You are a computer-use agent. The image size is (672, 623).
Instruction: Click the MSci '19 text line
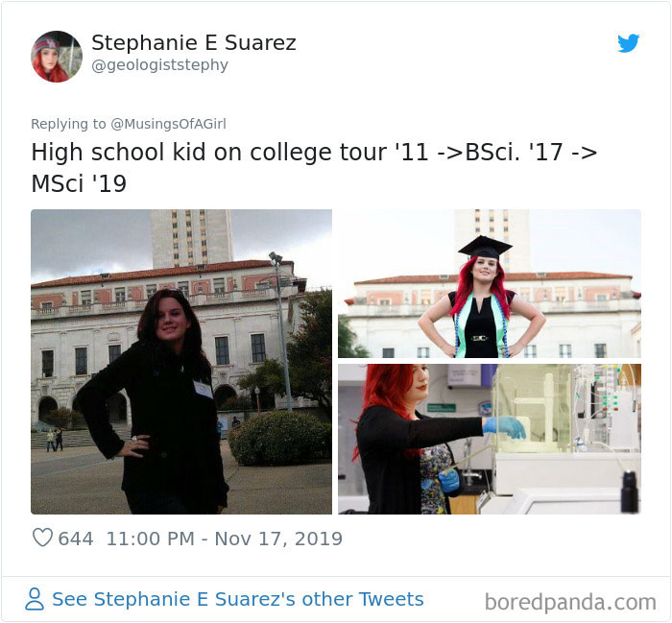pos(79,183)
